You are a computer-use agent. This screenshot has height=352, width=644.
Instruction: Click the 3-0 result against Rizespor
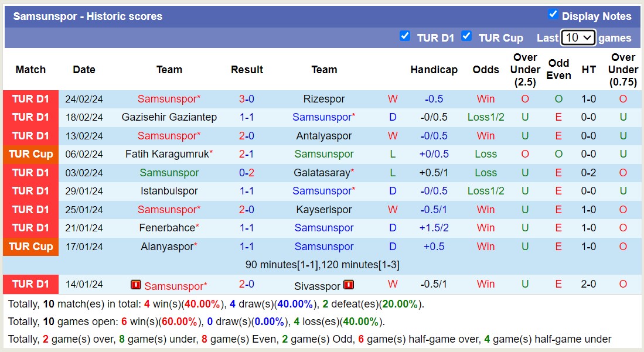click(247, 99)
